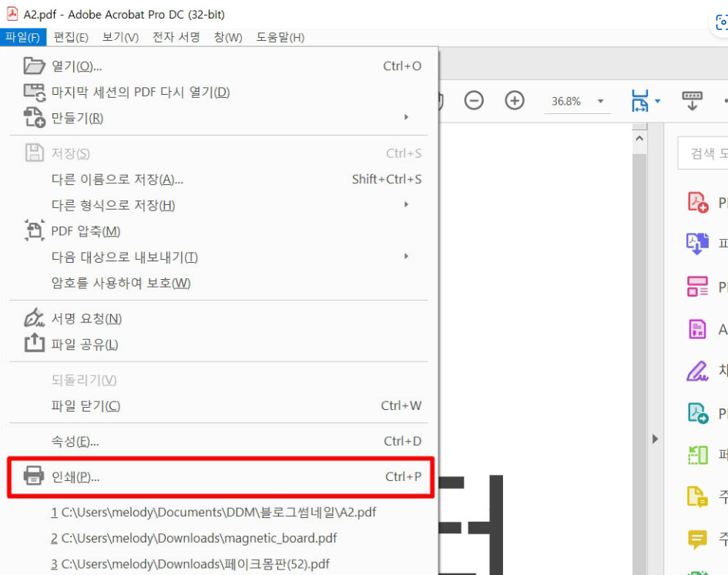Expand the 다음 대상으로 내보내기(T) submenu arrow
This screenshot has height=575, width=728.
[406, 257]
